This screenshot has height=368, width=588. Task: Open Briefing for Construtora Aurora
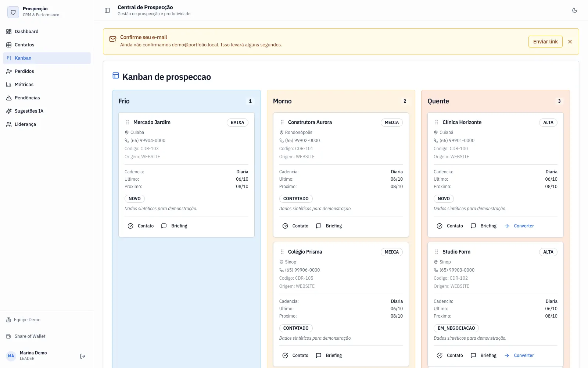329,226
